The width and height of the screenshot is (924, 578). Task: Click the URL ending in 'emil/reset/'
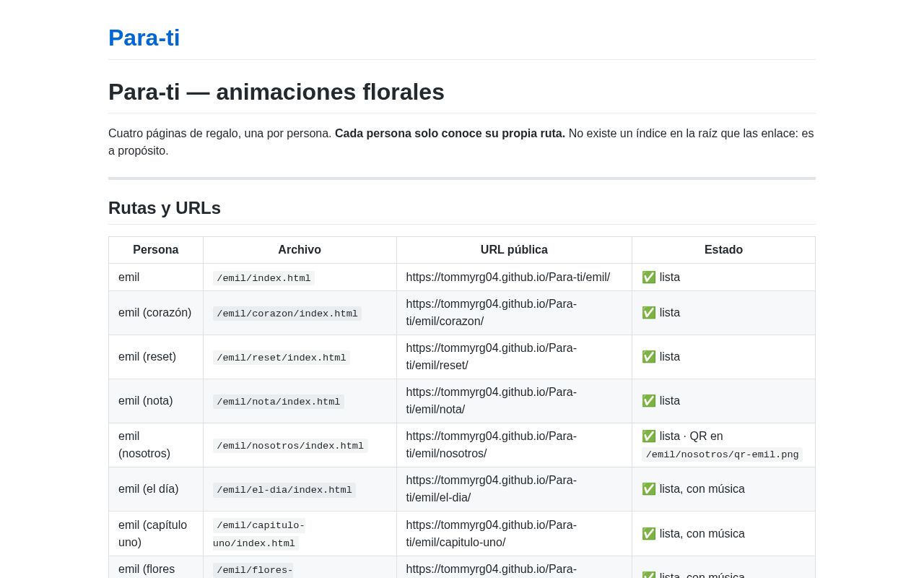point(492,357)
